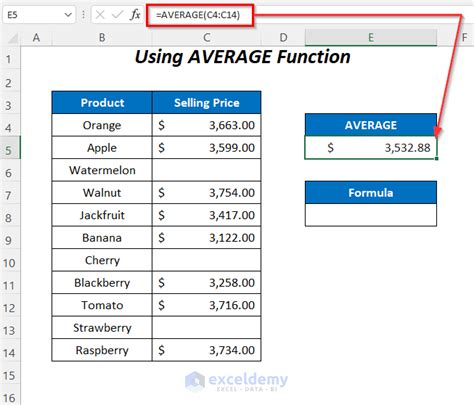Select the 'Apple' cell
Screen dimensions: 474x405
[102, 148]
